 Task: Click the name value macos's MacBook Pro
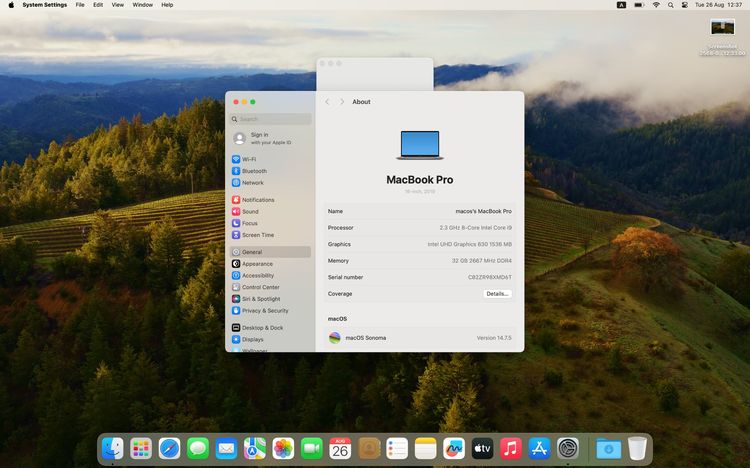pyautogui.click(x=484, y=211)
